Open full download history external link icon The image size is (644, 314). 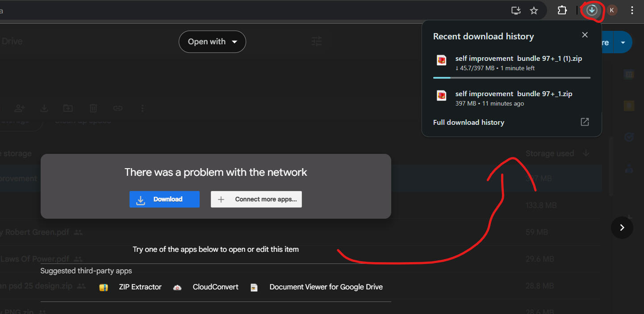[x=585, y=122]
